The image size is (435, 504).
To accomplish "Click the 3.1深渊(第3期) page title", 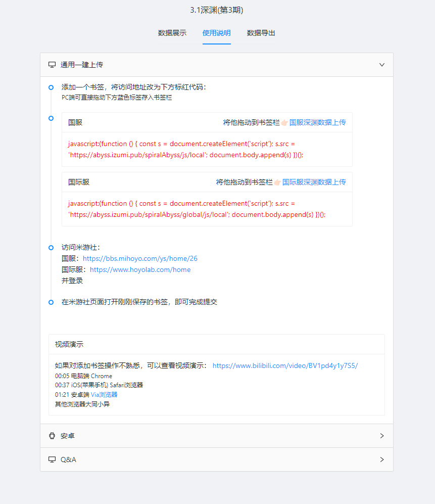I will pos(217,10).
